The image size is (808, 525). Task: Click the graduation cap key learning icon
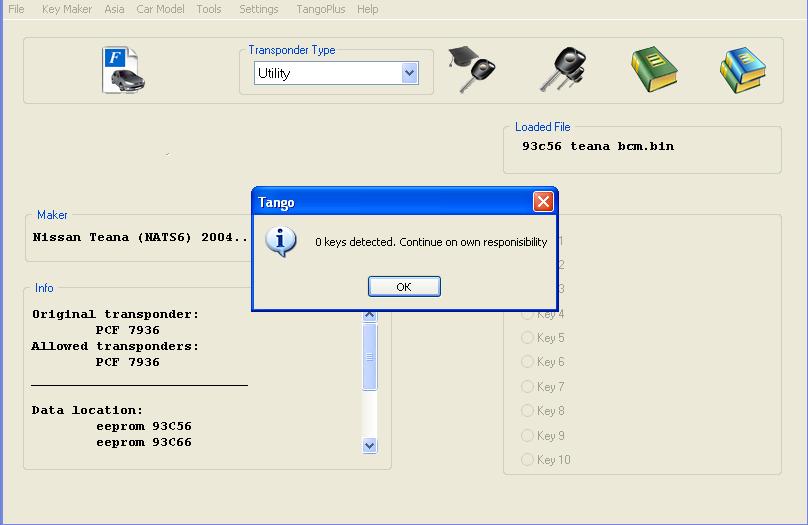(472, 70)
